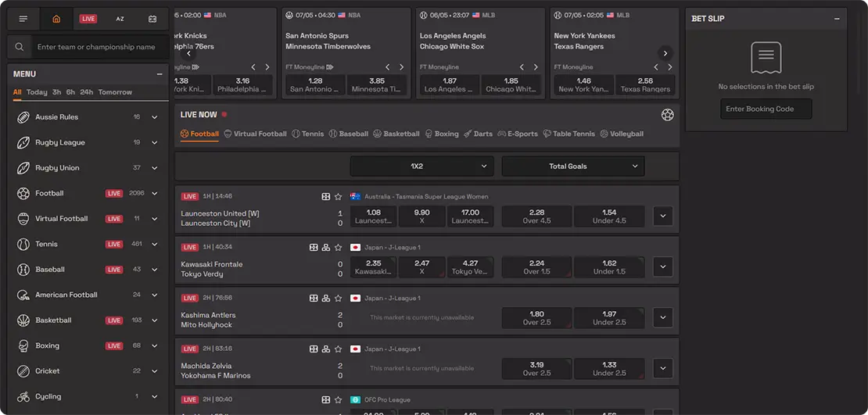Switch to live E-Sports tab
The image size is (868, 415).
tap(518, 134)
